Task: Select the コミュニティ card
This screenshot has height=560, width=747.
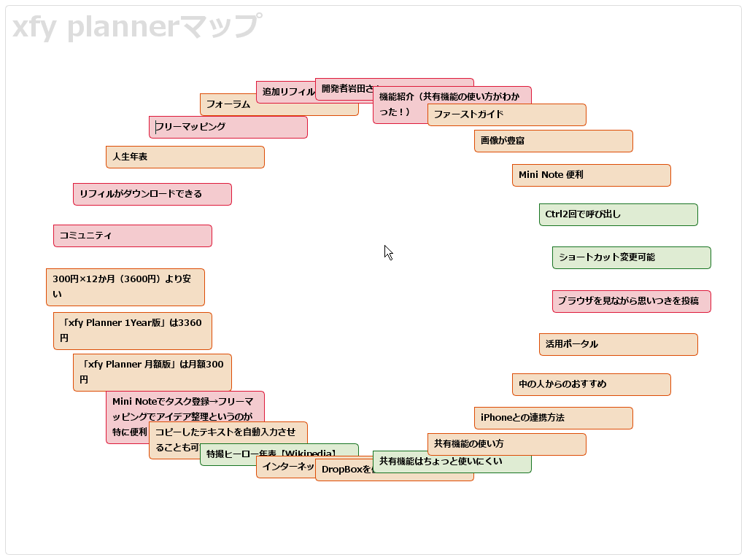Action: tap(133, 236)
